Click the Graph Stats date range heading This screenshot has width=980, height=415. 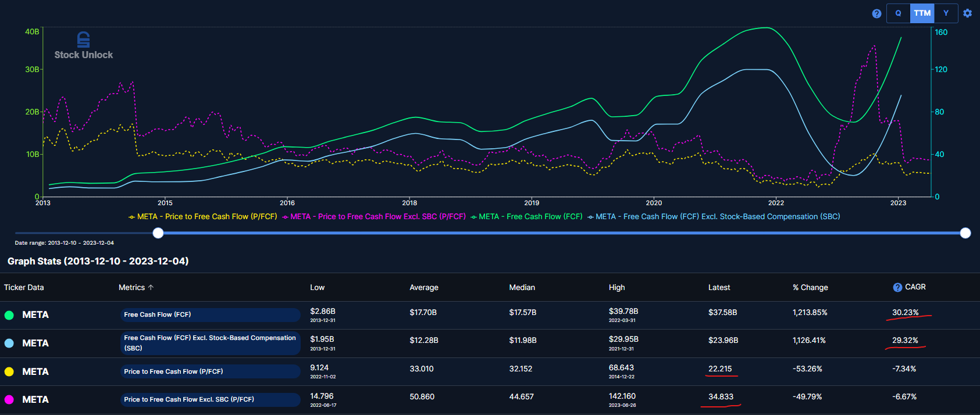(98, 262)
